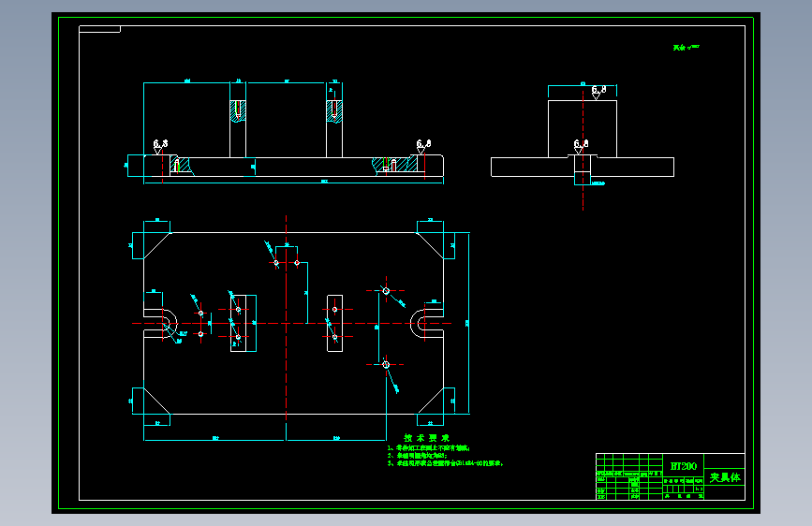Select the green roughness note at top right
Screen dimensions: 812x526
(687, 48)
